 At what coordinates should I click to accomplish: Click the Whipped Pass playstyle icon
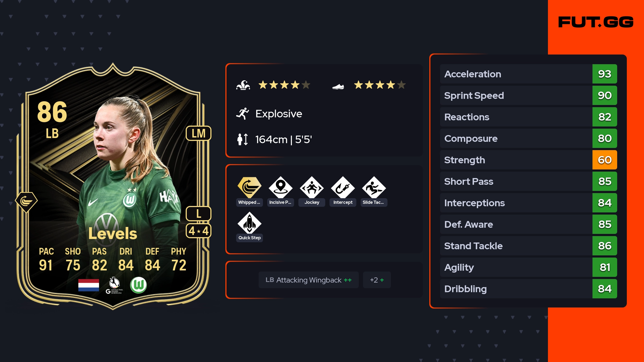point(249,187)
